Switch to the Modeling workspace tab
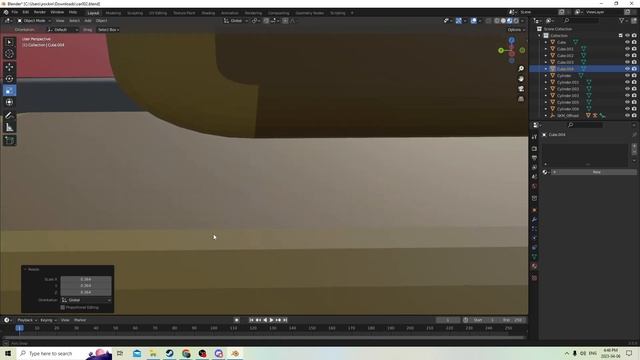This screenshot has height=360, width=640. [x=113, y=13]
